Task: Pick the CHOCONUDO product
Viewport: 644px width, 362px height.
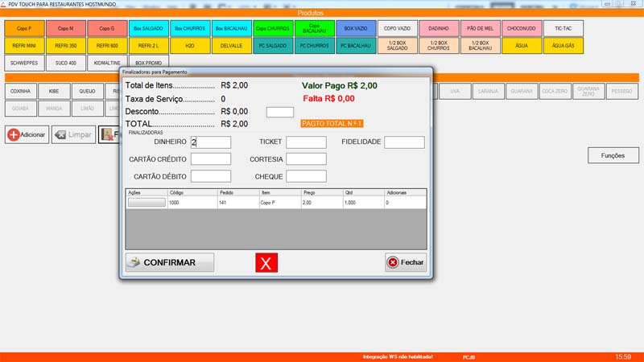Action: point(522,29)
